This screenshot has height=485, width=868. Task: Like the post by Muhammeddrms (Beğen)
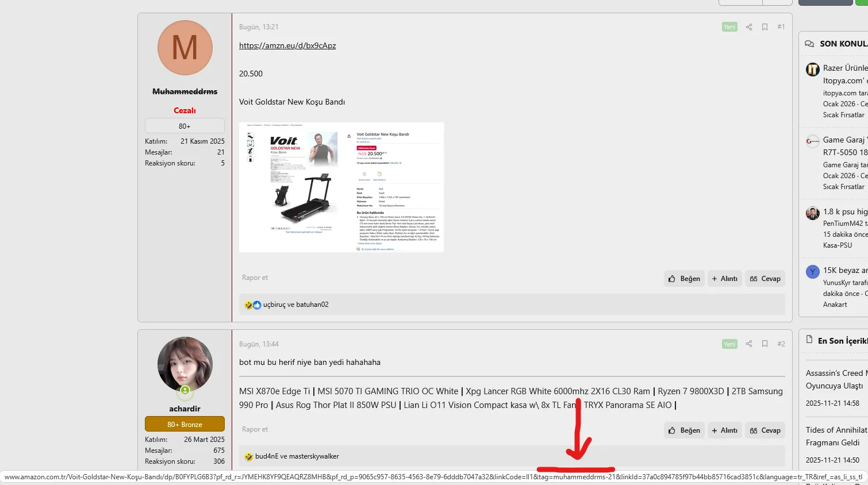pos(684,279)
